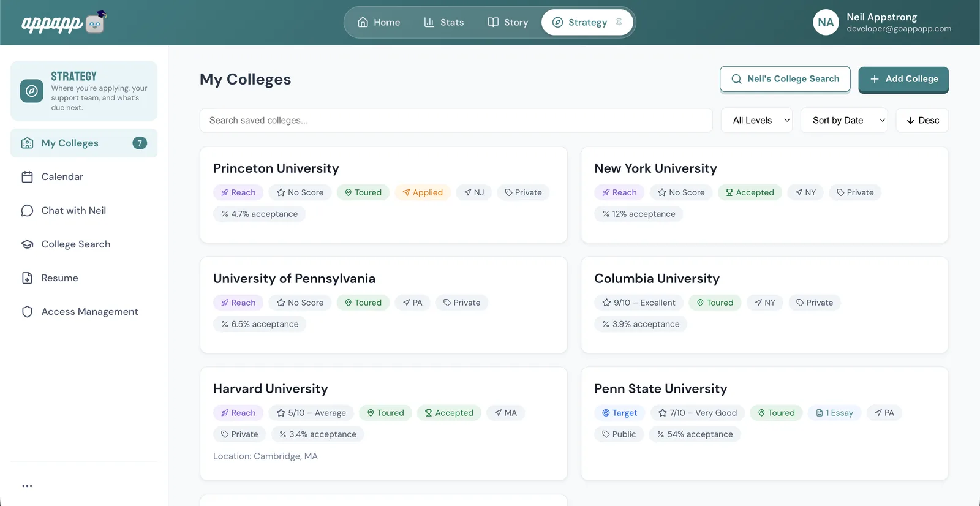
Task: Click Penn State's Public tag
Action: click(x=619, y=434)
